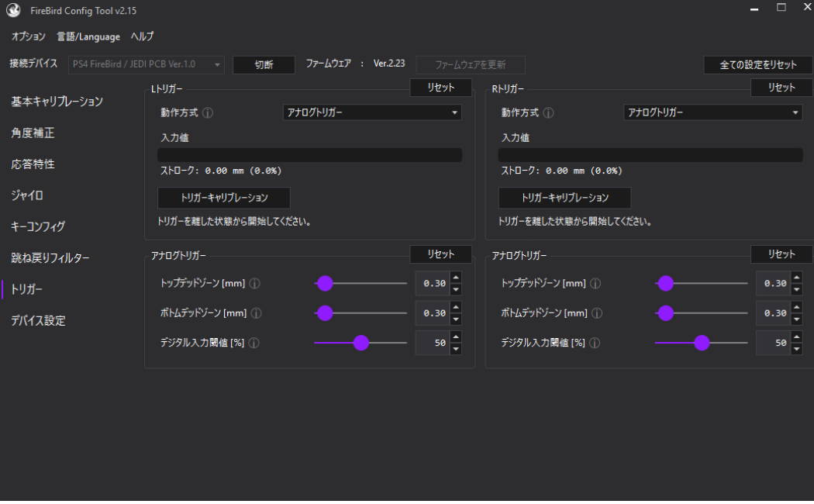Click left デジタル入力閾値 slider handle
This screenshot has height=504, width=814.
point(361,343)
